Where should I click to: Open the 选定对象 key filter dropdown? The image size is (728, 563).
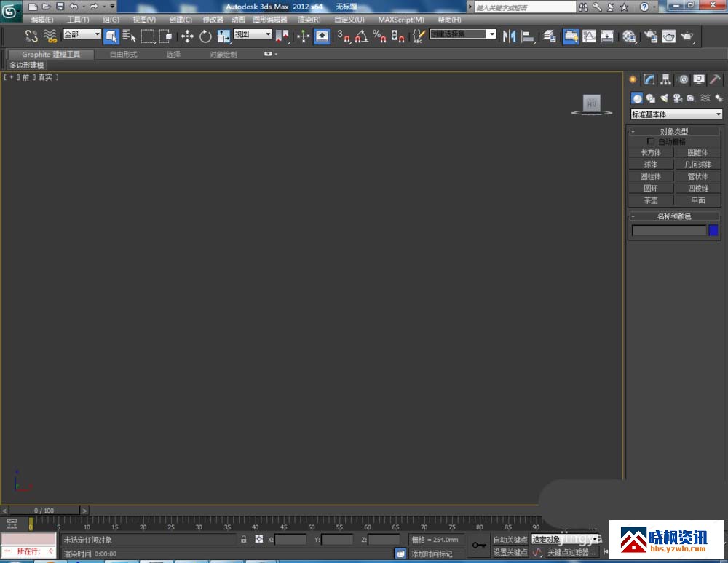click(x=565, y=539)
